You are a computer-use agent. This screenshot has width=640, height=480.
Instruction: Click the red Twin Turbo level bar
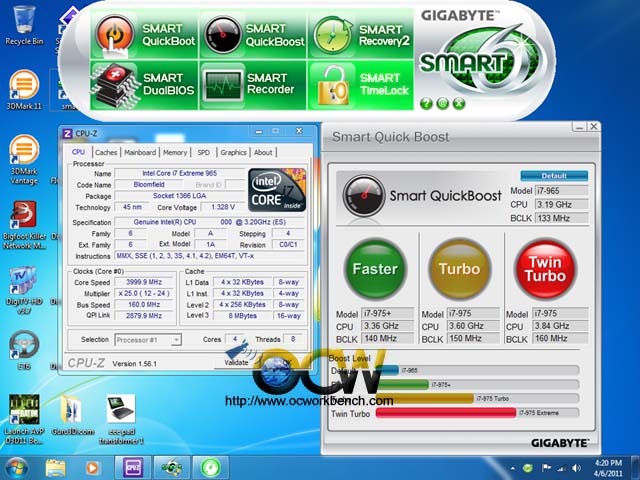[x=446, y=413]
